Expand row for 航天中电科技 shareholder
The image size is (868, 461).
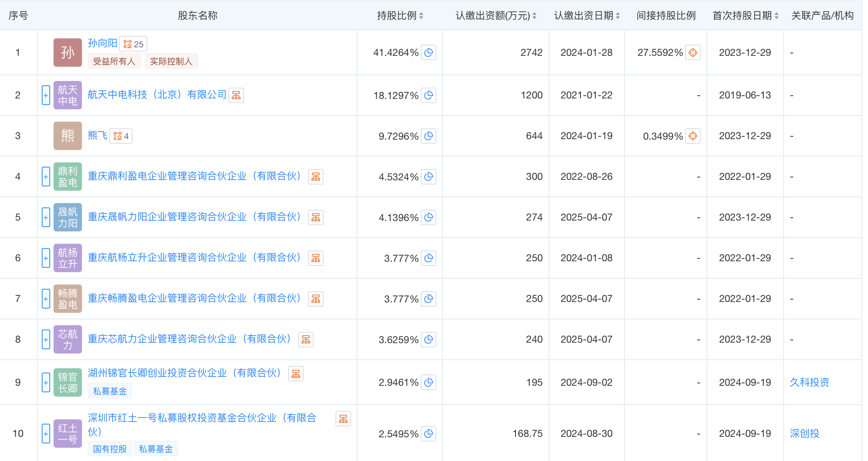coord(46,96)
